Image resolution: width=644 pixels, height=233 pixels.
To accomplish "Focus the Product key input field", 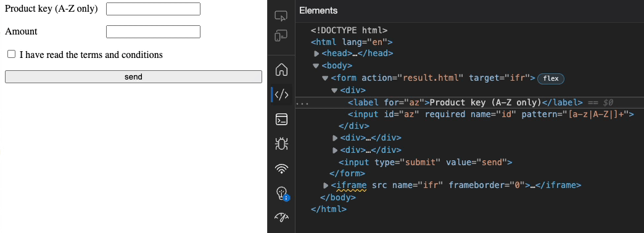I will (153, 9).
